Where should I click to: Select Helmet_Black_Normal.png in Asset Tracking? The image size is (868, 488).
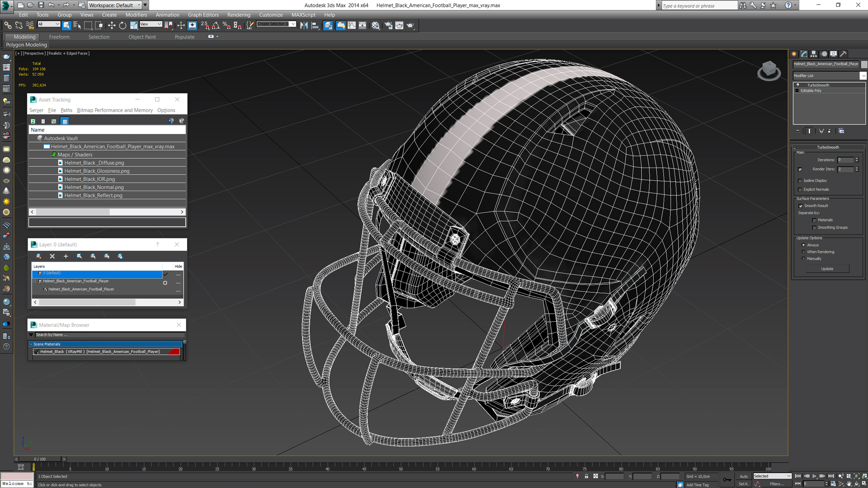pyautogui.click(x=94, y=187)
